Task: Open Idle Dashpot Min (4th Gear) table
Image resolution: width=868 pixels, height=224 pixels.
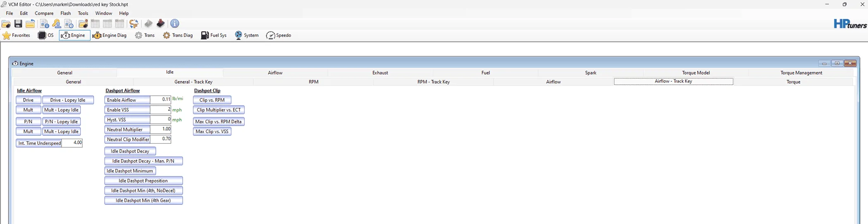Action: (143, 201)
